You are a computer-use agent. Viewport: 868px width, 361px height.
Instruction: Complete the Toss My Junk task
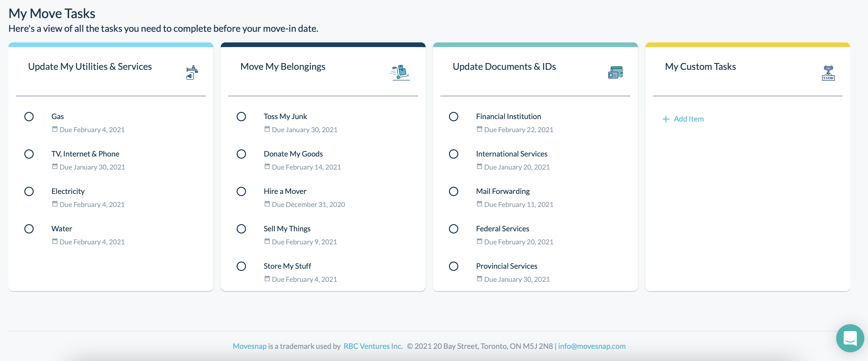[x=241, y=117]
